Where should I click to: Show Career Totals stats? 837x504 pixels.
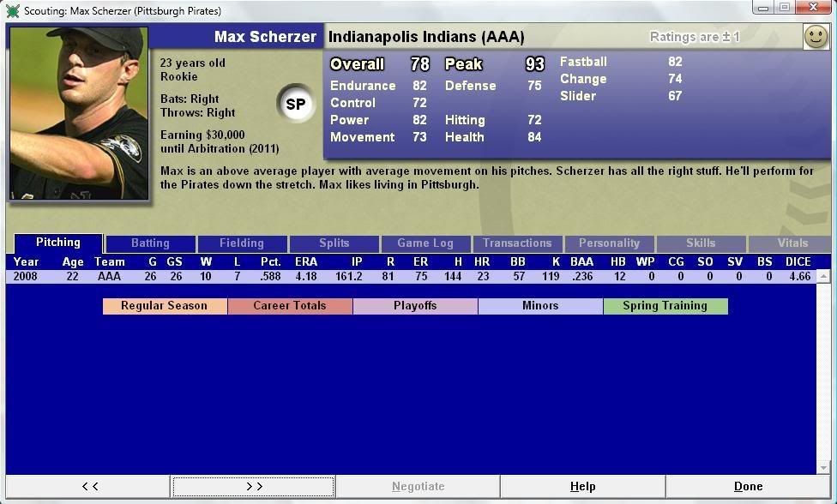tap(290, 306)
